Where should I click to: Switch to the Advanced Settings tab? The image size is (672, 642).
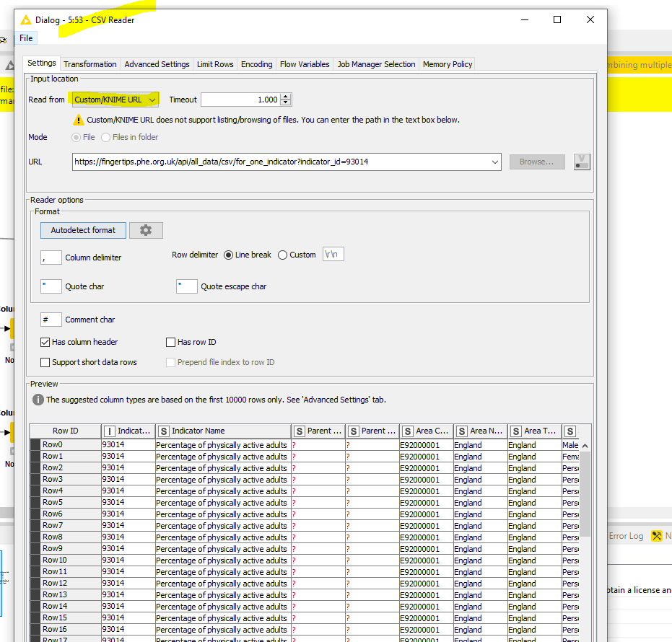point(157,64)
